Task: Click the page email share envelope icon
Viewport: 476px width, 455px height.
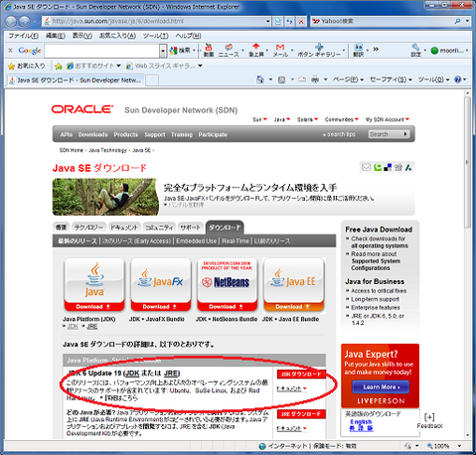Action: click(x=366, y=168)
